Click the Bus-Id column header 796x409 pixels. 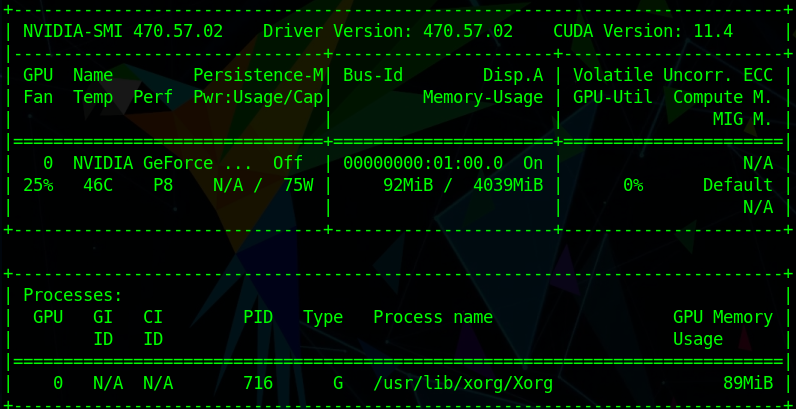373,75
